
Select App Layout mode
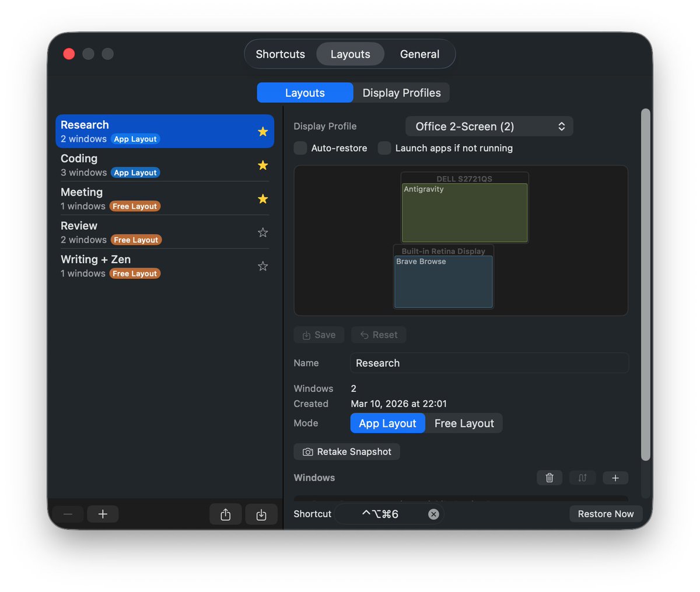click(x=387, y=423)
